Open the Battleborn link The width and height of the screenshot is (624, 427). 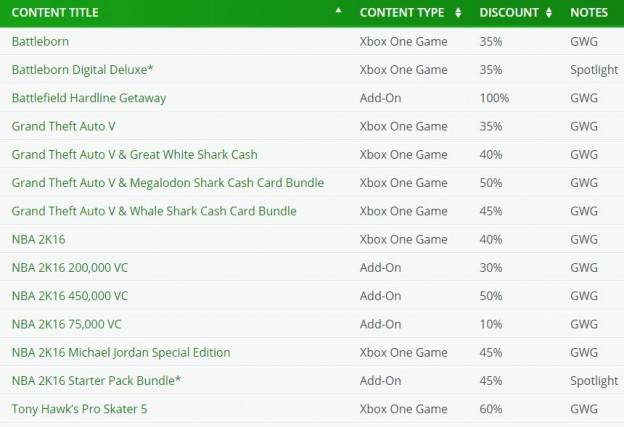(x=40, y=41)
